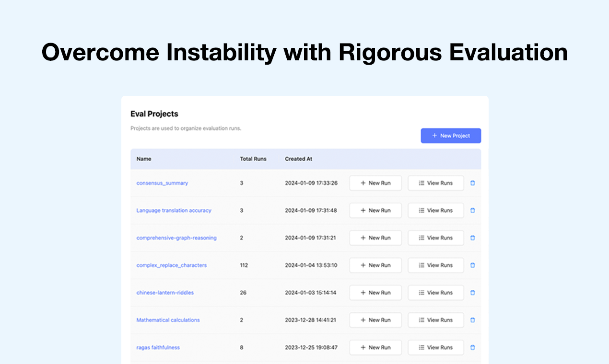Select timestamp 2024-01-09 17:33:26
Image resolution: width=609 pixels, height=364 pixels.
click(x=311, y=183)
